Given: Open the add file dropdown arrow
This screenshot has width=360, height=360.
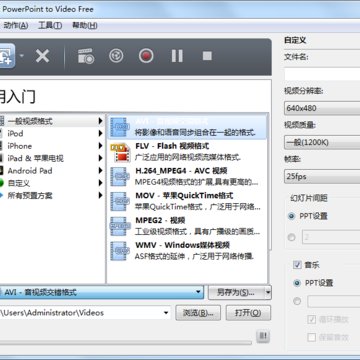Looking at the screenshot, I should point(22,55).
